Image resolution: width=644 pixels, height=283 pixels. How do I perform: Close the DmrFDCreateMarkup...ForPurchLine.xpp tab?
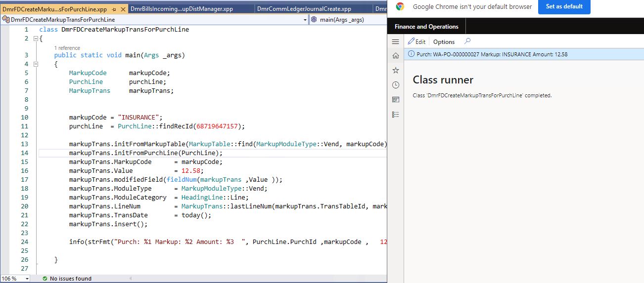(122, 9)
